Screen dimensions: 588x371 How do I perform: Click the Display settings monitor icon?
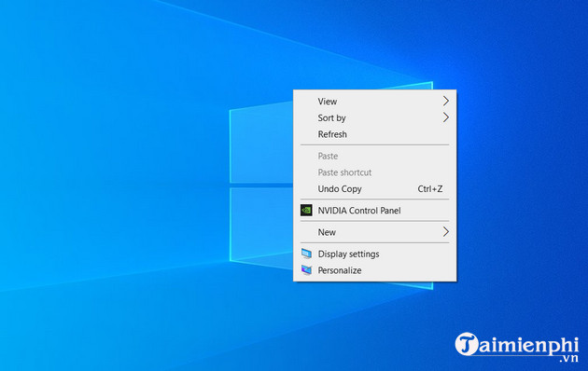tap(306, 254)
